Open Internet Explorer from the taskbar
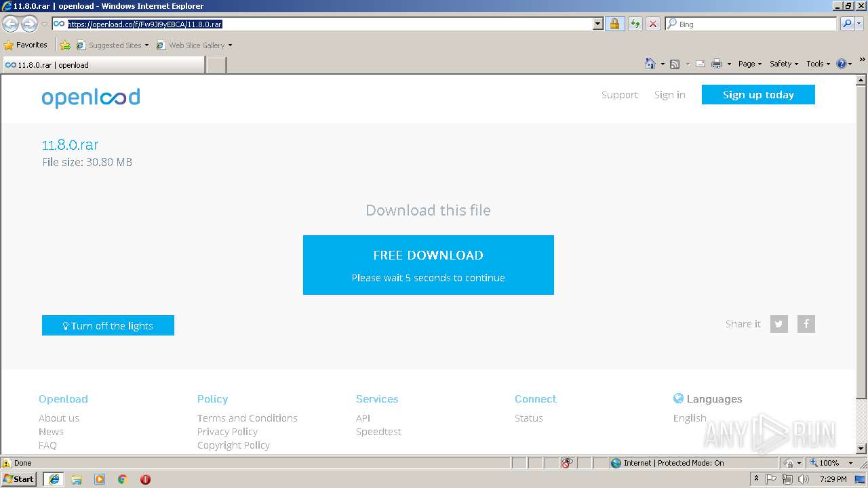Screen dimensions: 868x488 (x=54, y=479)
